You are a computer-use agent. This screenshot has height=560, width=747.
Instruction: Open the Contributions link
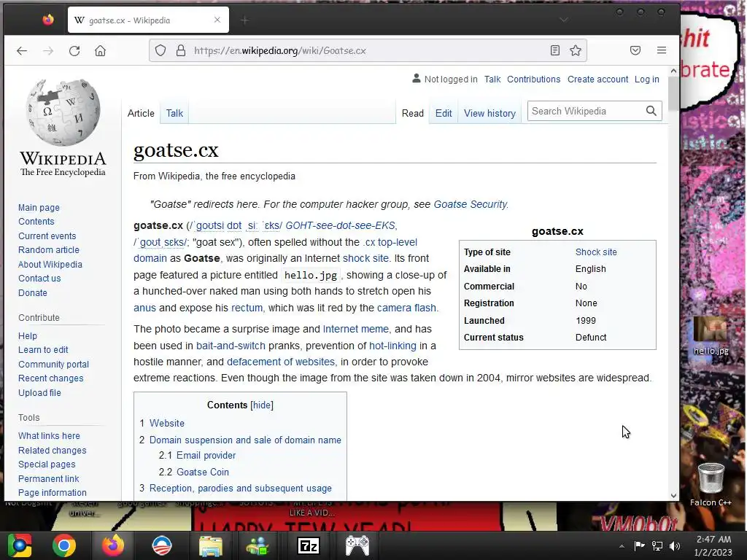(x=533, y=79)
